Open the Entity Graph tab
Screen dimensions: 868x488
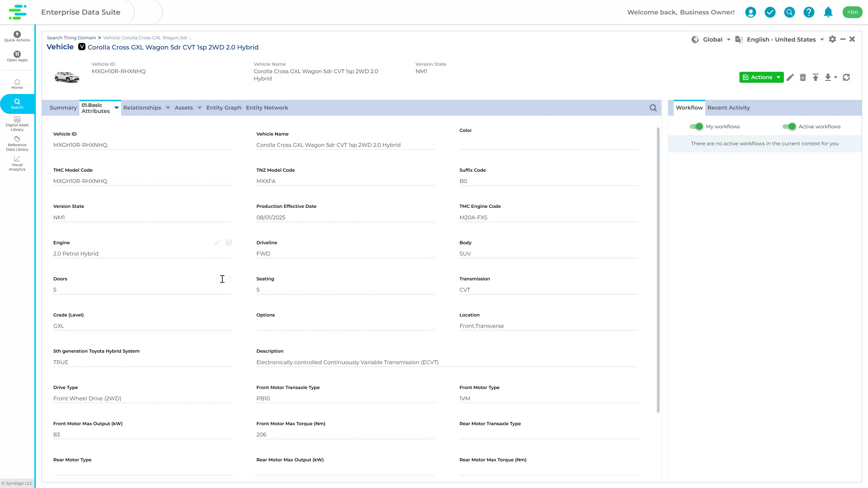(223, 108)
